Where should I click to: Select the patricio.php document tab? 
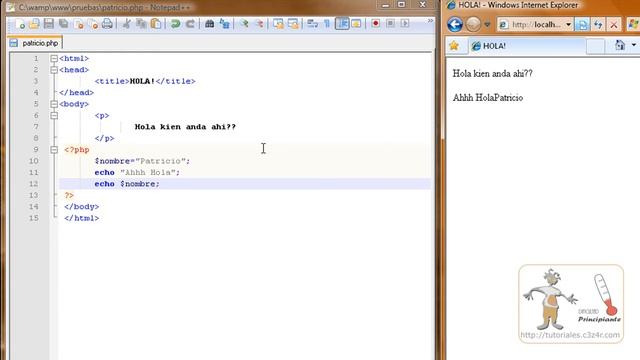35,43
